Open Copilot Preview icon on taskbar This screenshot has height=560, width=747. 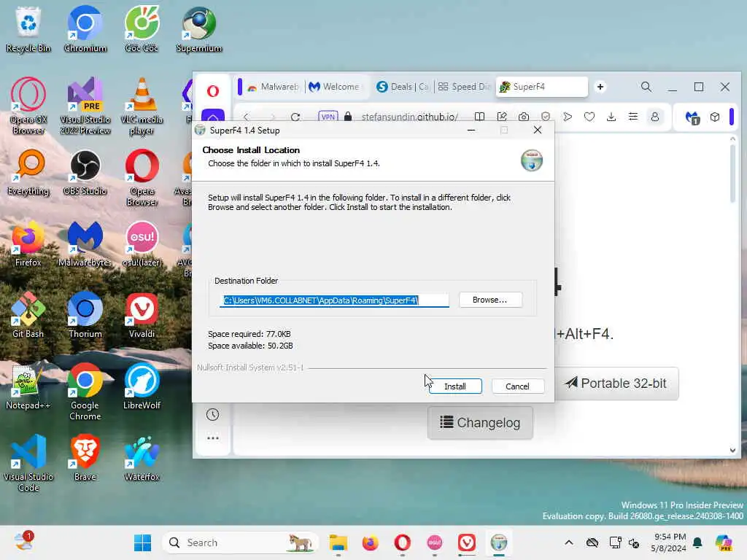click(724, 542)
